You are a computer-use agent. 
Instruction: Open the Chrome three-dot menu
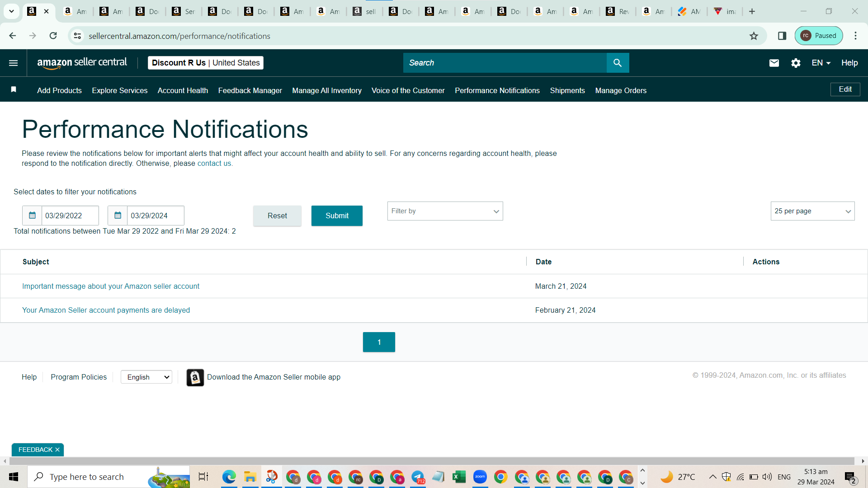[856, 36]
